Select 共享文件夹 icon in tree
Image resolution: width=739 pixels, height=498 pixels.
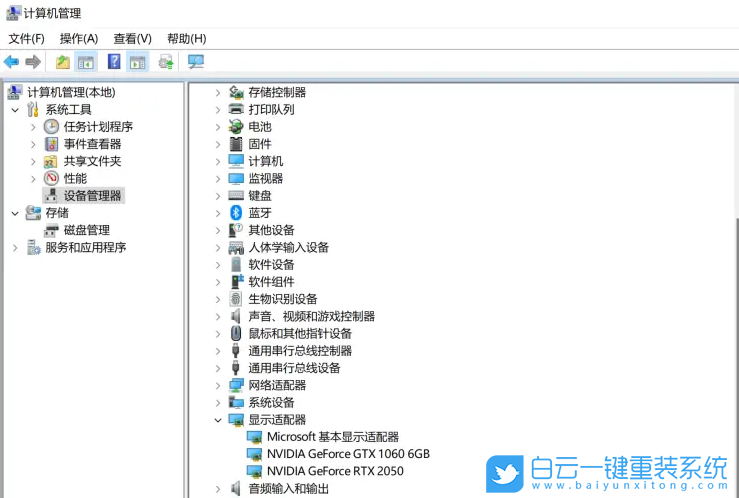(50, 162)
